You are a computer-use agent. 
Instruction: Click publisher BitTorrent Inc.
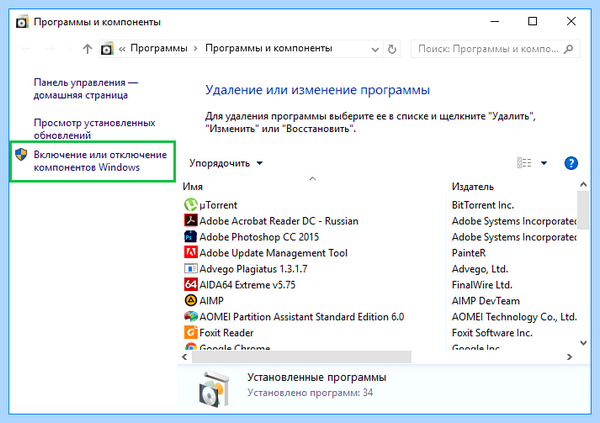pyautogui.click(x=483, y=205)
